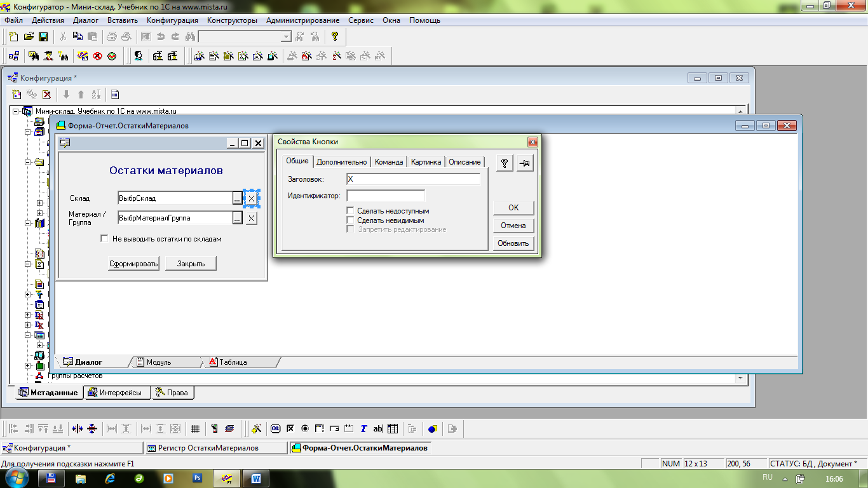Click the Cut scissors toolbar icon
Screen dimensions: 868x488
tap(63, 37)
